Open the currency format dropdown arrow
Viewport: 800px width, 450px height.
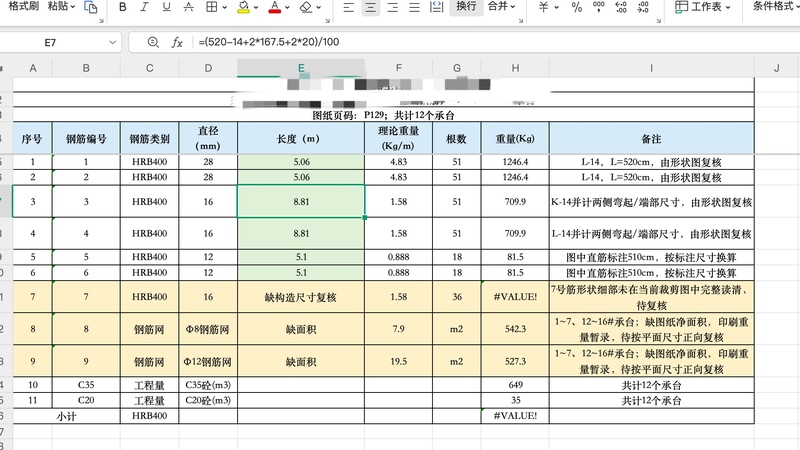tap(556, 7)
